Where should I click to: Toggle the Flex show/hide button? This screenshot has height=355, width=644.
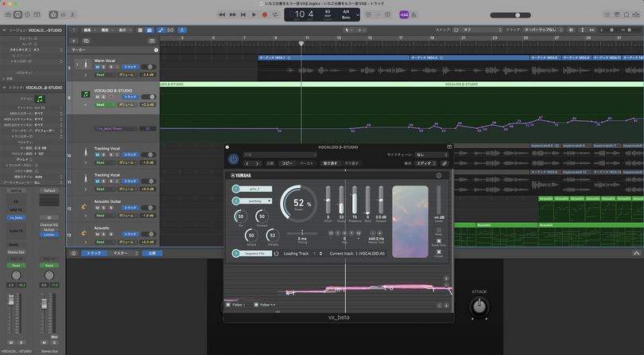(170, 30)
